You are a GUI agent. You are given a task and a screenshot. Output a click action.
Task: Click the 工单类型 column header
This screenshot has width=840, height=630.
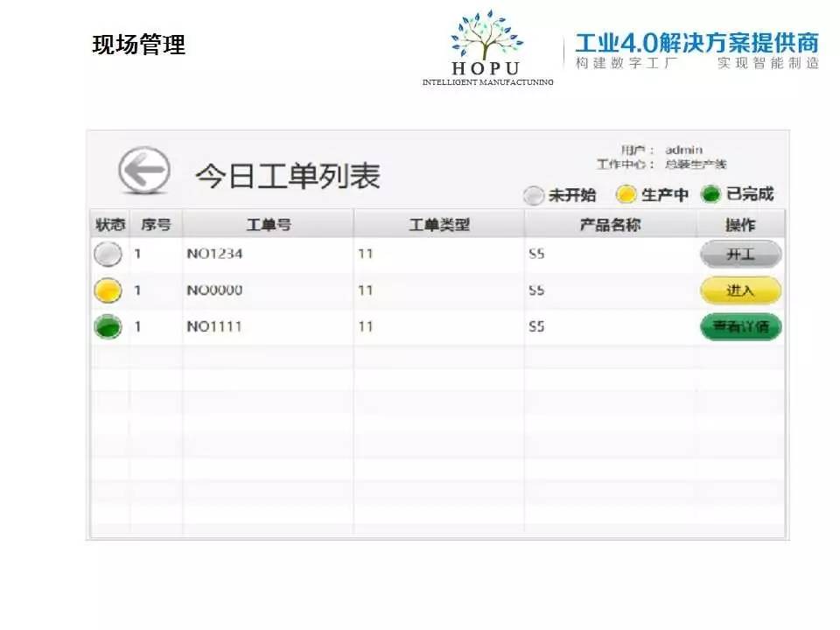(x=439, y=225)
